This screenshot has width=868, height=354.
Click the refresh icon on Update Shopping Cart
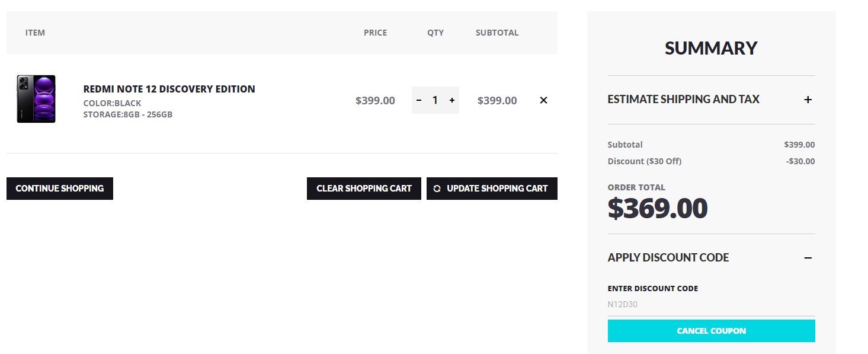pyautogui.click(x=437, y=189)
